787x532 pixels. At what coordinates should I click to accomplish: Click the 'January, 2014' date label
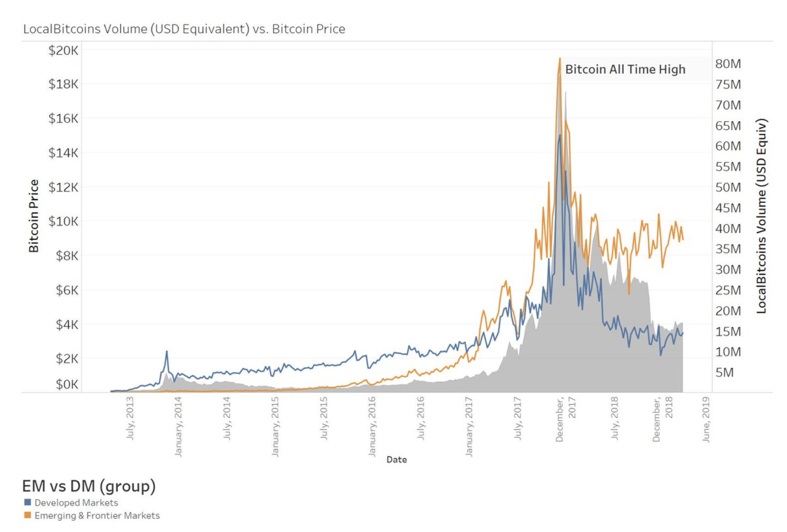[x=178, y=427]
